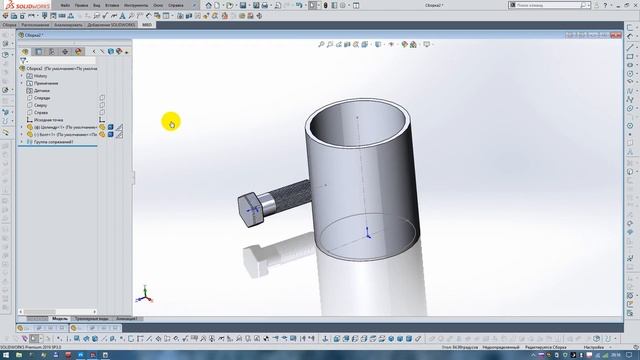
Task: Open the Вставка menu
Action: coord(112,5)
